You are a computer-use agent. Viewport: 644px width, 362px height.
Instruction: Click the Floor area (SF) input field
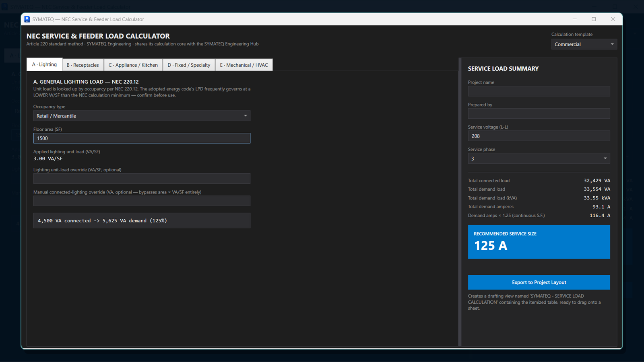click(142, 138)
